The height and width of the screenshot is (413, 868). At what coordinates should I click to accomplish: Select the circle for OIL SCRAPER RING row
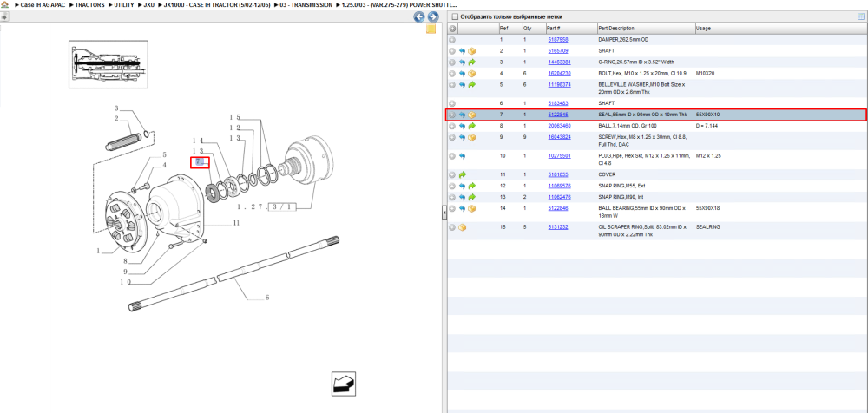[452, 227]
